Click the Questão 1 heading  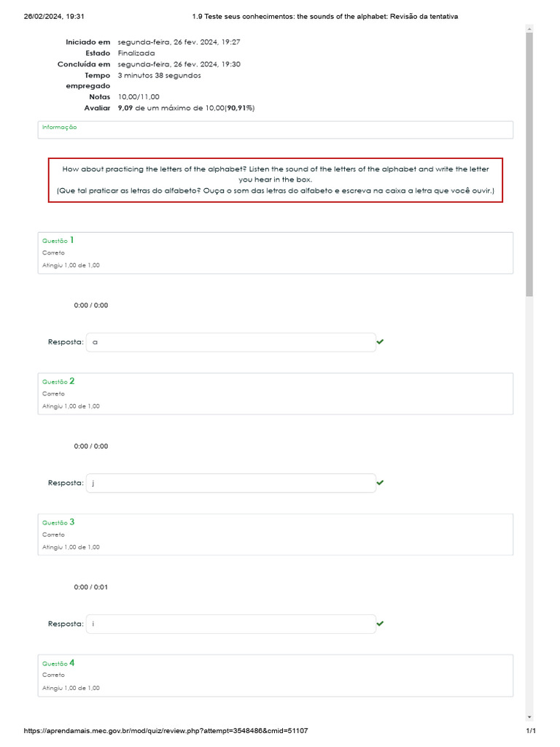click(x=58, y=240)
